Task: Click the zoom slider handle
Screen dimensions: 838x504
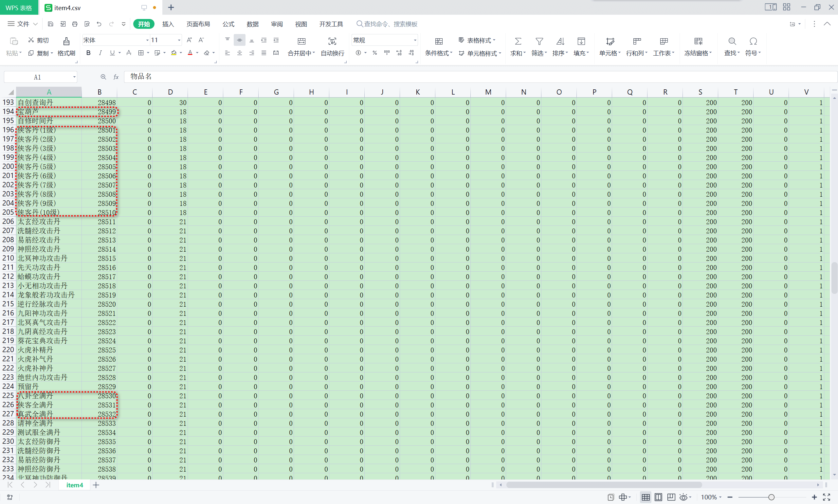Action: (x=771, y=497)
